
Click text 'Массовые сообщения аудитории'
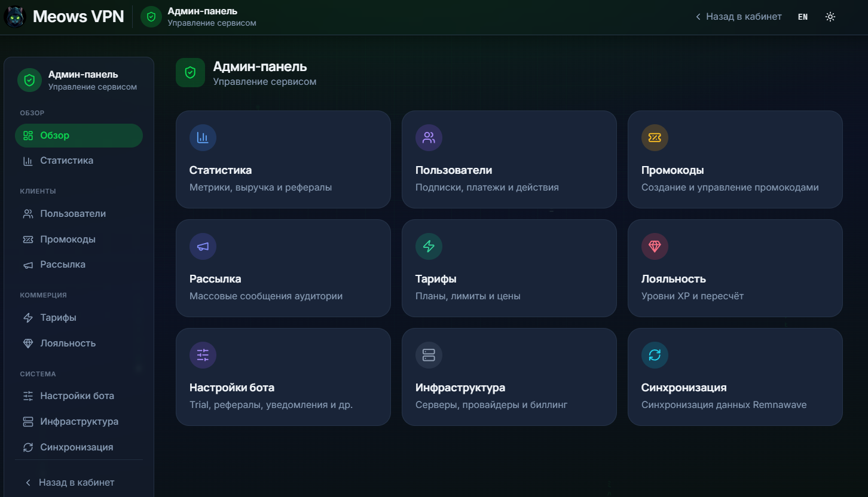[x=266, y=296]
